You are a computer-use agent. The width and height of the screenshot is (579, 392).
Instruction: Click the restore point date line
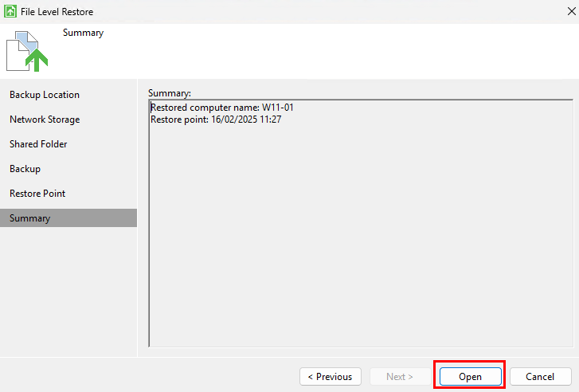coord(216,120)
